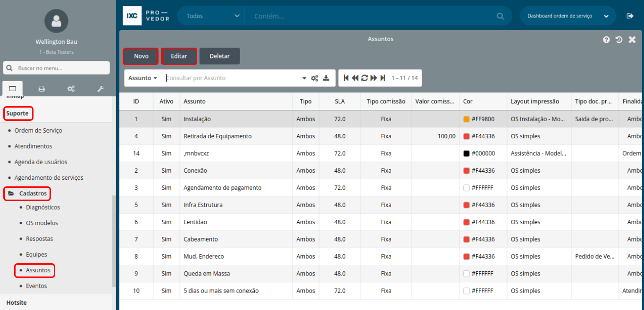Select the Retirada de Equipamento row
The image size is (644, 310).
[381, 136]
